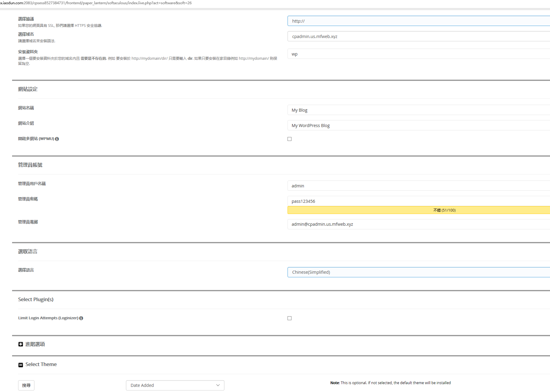The width and height of the screenshot is (550, 392).
Task: Expand the 進階選項 advanced options section
Action: pos(35,344)
